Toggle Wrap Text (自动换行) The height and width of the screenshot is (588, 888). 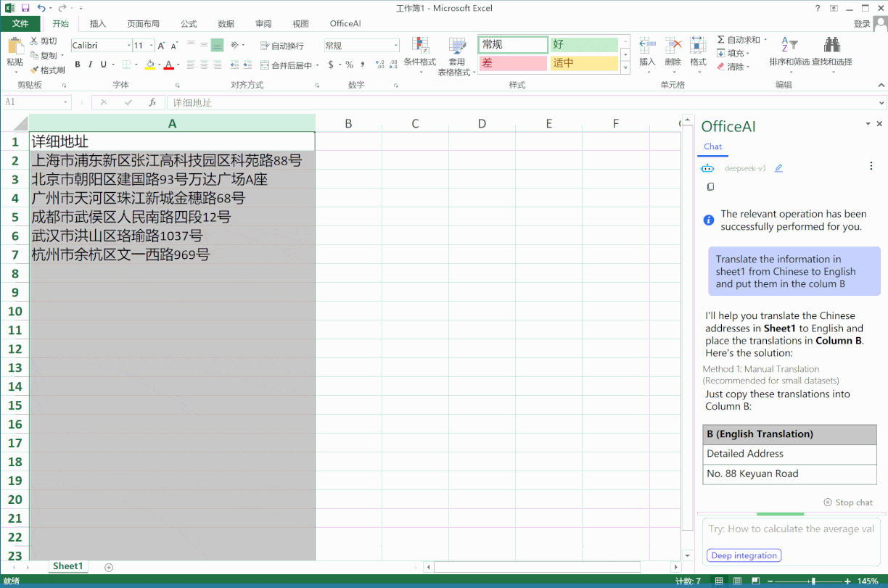[x=282, y=46]
